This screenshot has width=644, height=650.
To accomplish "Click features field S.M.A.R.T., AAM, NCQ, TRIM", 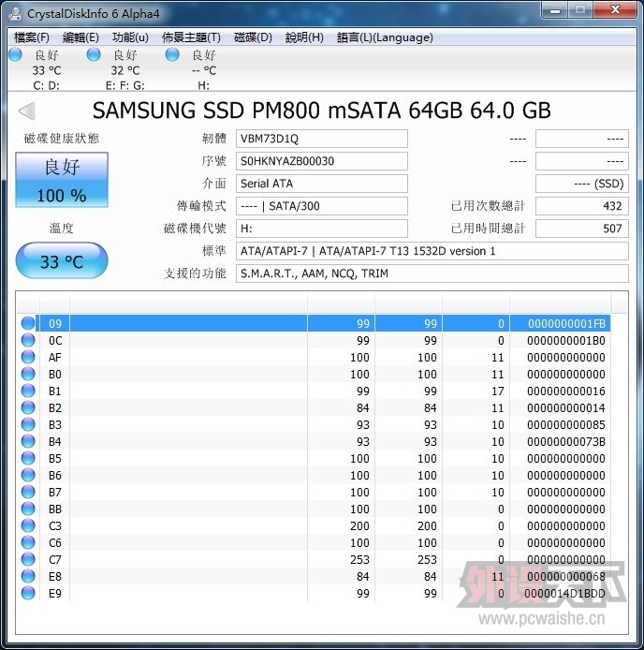I will coord(432,273).
